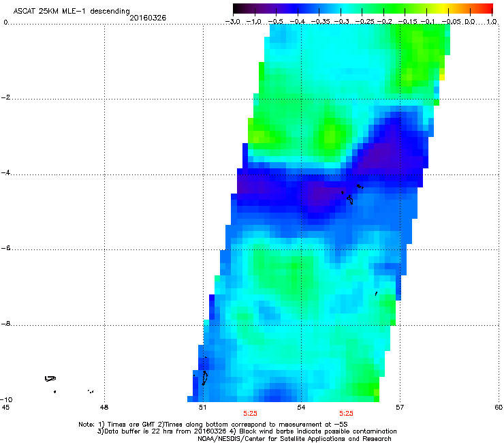Click the 1.0 label on the color scale
Screen dimensions: 504x443
pyautogui.click(x=492, y=22)
